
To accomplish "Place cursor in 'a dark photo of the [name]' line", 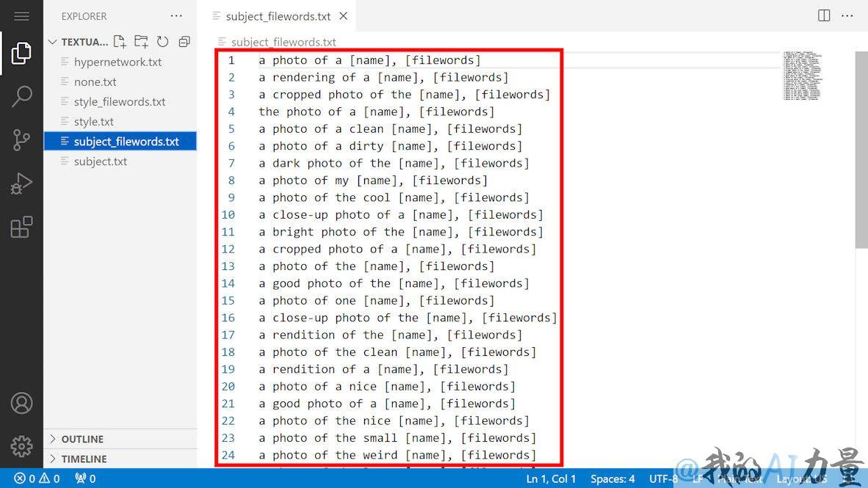I will coord(394,163).
